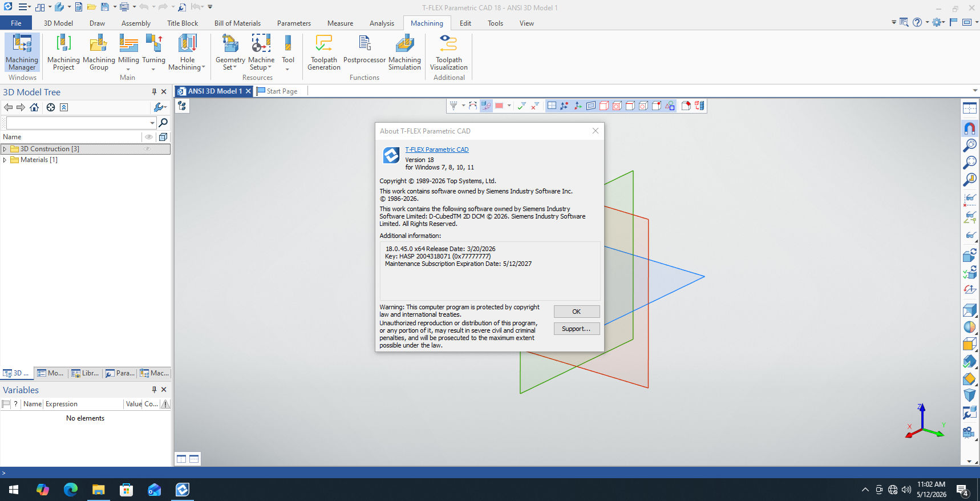This screenshot has height=501, width=980.
Task: Switch to the Assembly ribbon tab
Action: [x=136, y=23]
